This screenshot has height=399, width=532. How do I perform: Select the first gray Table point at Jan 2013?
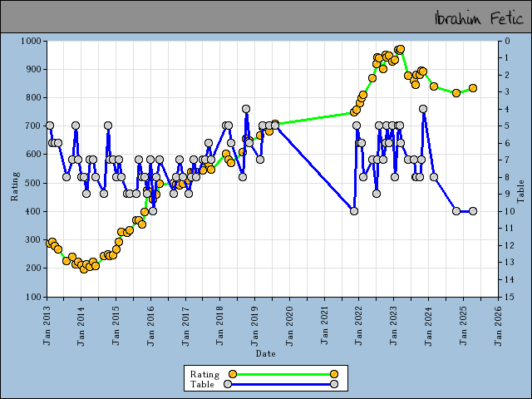(x=50, y=126)
